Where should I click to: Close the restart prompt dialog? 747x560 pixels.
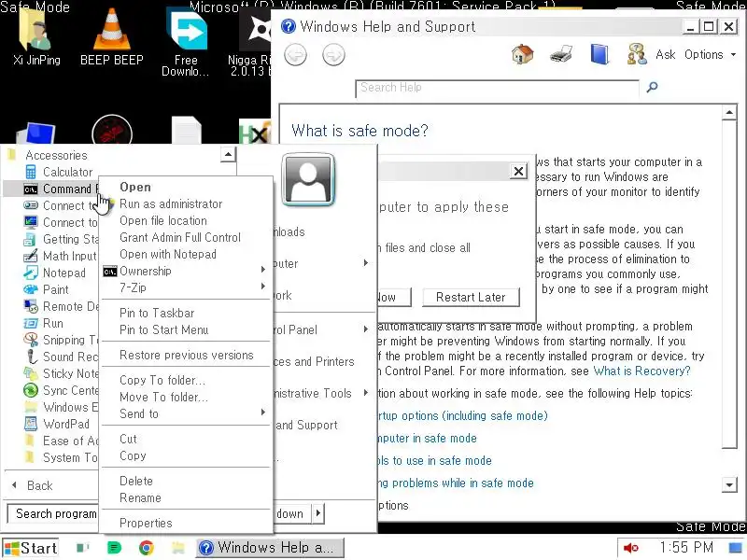[518, 171]
